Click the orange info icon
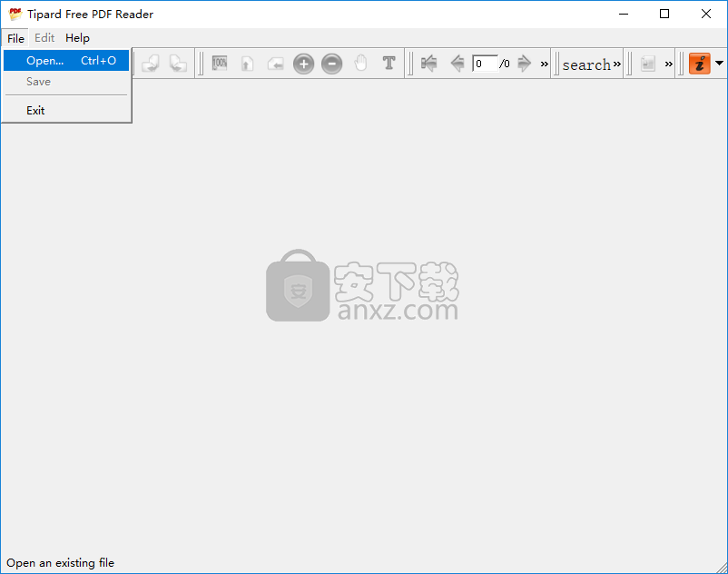The width and height of the screenshot is (728, 574). click(700, 64)
